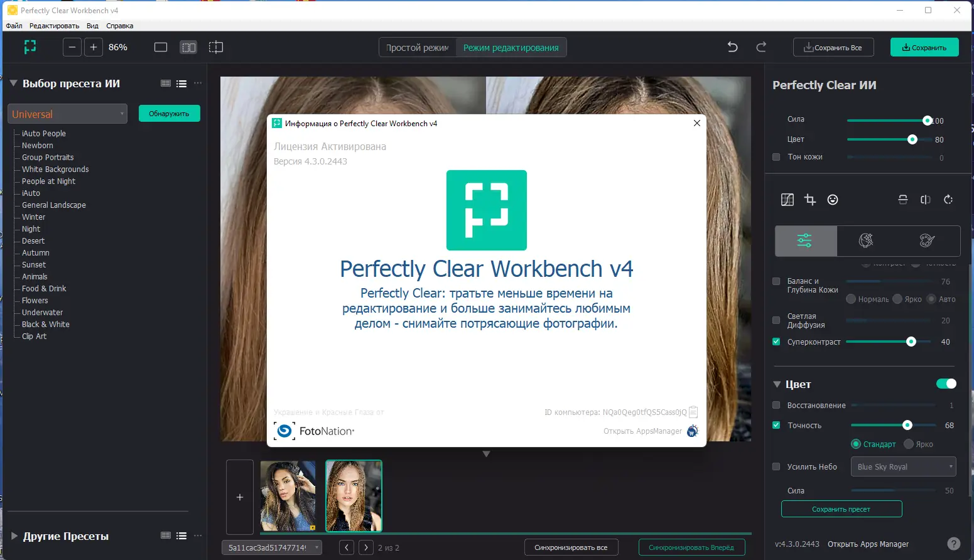Click the undo arrow icon
This screenshot has width=974, height=560.
pos(732,46)
